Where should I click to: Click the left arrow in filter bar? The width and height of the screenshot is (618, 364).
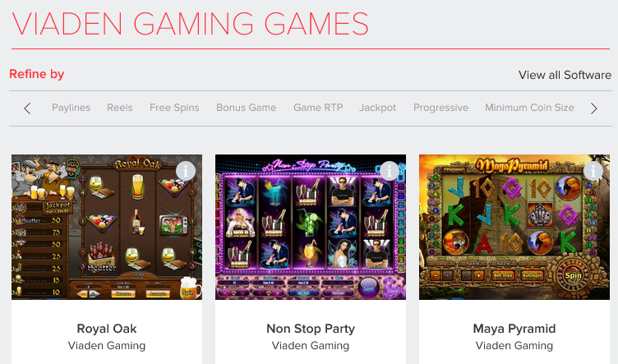pyautogui.click(x=27, y=108)
